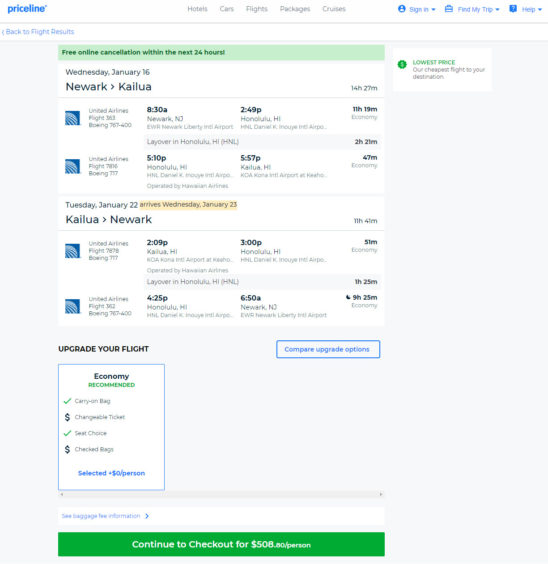The image size is (548, 564).
Task: Open See baggage fee information link
Action: pos(101,516)
